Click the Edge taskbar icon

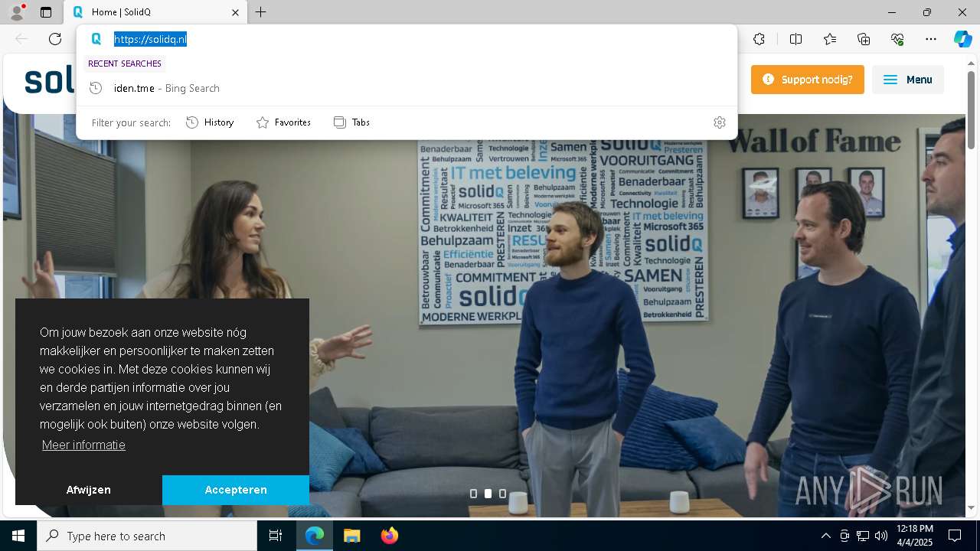[x=315, y=536]
